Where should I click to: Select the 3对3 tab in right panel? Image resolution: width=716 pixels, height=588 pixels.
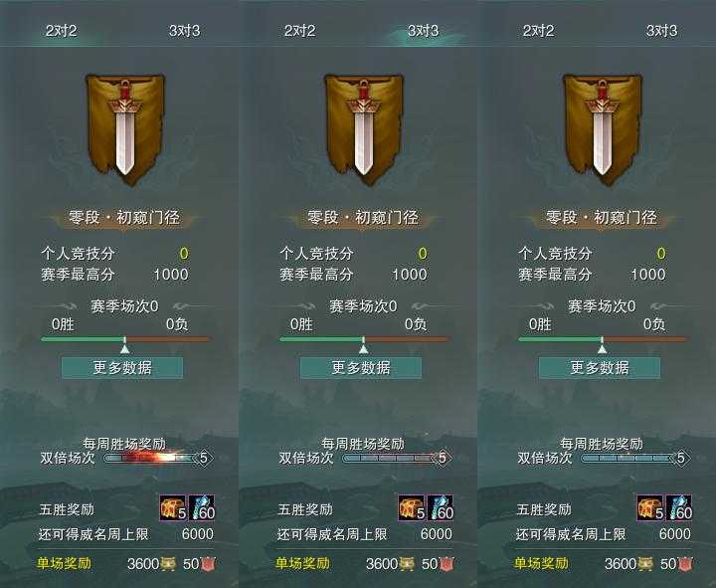pos(661,31)
